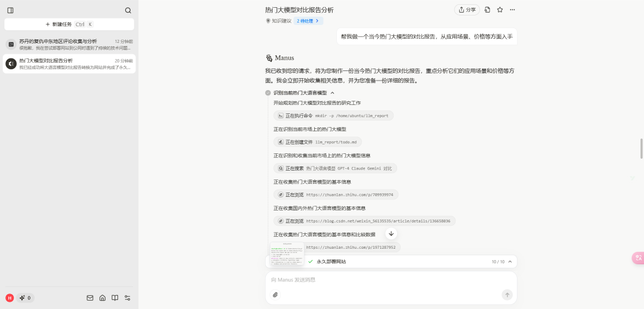Open the computer preview thumbnail
This screenshot has width=644, height=309.
[287, 254]
